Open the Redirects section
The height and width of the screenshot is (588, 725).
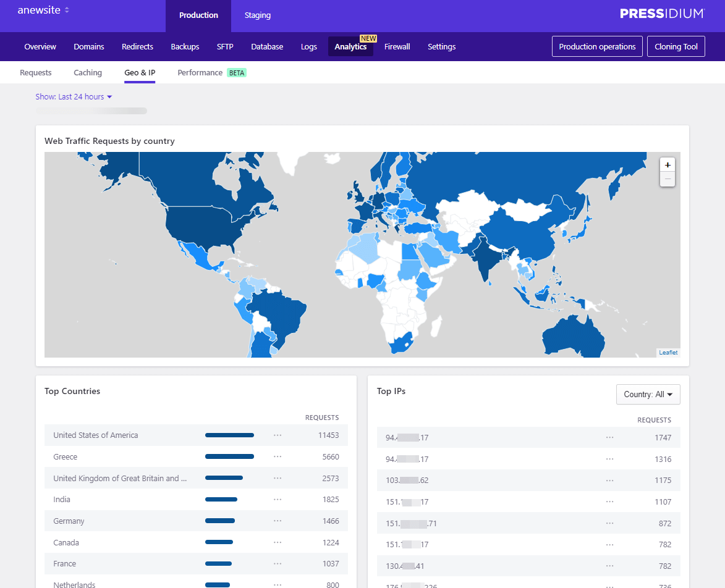[137, 47]
